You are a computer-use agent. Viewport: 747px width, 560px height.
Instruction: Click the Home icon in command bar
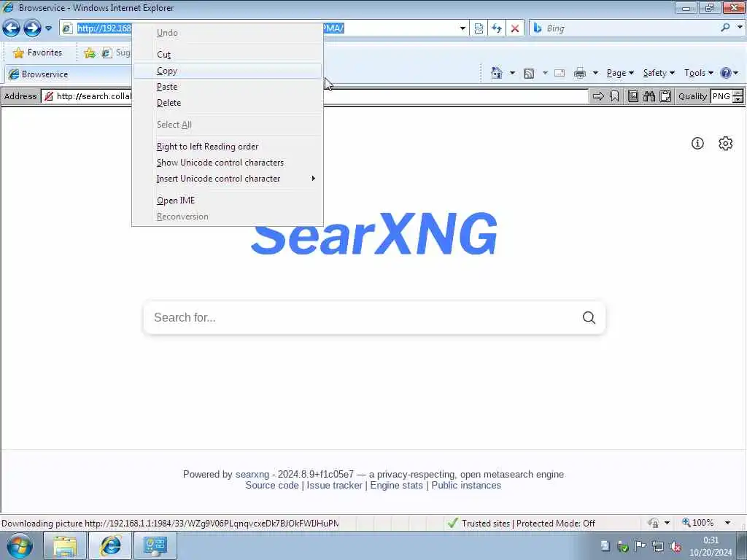click(x=496, y=73)
